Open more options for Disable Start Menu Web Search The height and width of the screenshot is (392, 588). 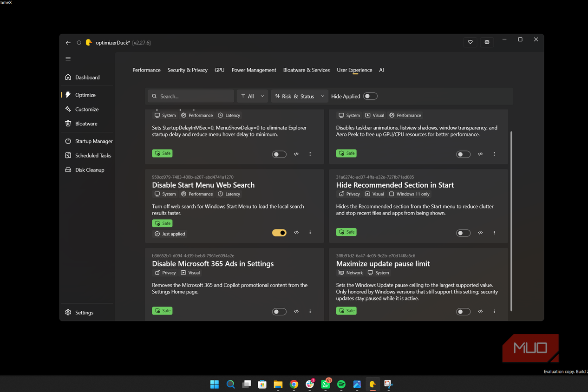click(x=310, y=233)
